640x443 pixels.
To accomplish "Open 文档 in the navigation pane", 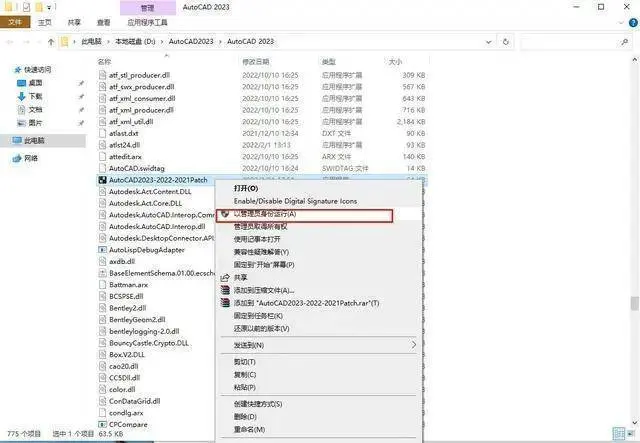I will pyautogui.click(x=35, y=109).
